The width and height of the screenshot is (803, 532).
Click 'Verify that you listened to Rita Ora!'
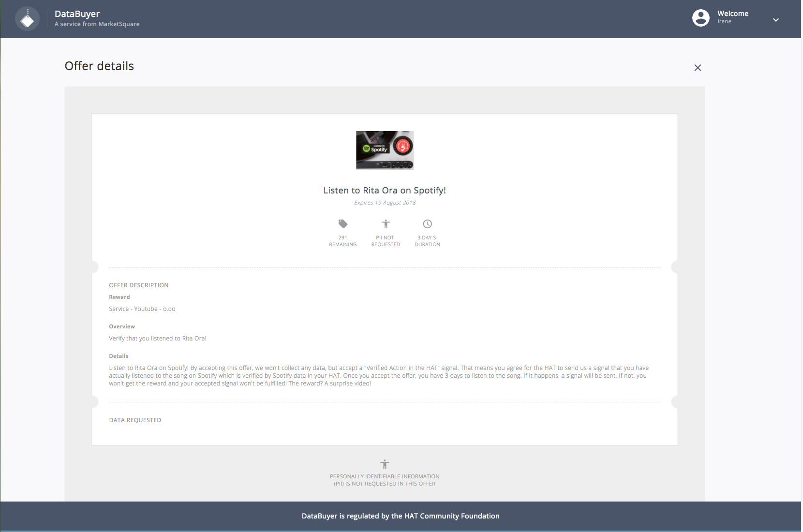pyautogui.click(x=158, y=339)
